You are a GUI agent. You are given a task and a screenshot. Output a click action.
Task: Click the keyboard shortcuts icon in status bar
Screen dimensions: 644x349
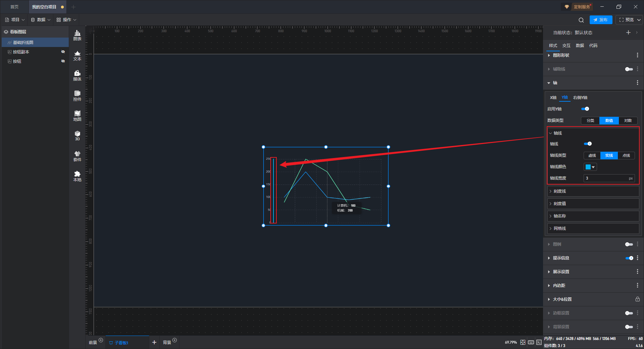[531, 342]
